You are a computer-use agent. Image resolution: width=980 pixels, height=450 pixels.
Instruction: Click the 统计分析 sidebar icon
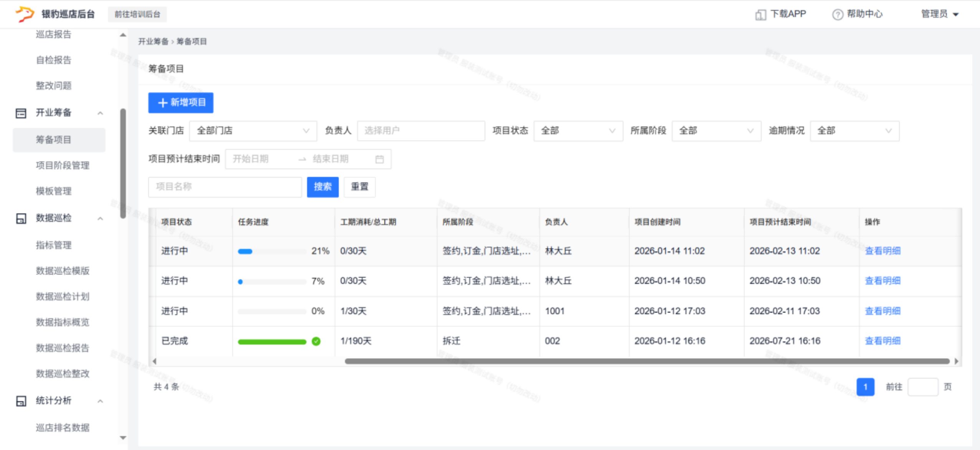point(21,400)
